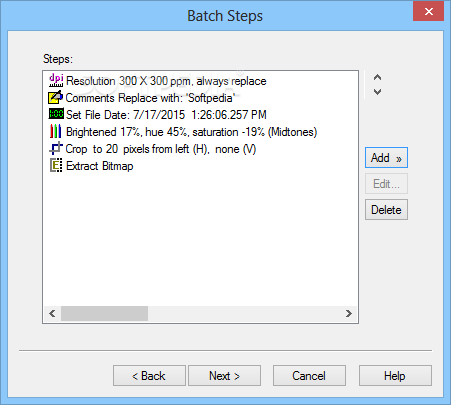Viewport: 451px width, 405px height.
Task: Select 'Brightened 17%, hue 45%' step
Action: (x=191, y=132)
